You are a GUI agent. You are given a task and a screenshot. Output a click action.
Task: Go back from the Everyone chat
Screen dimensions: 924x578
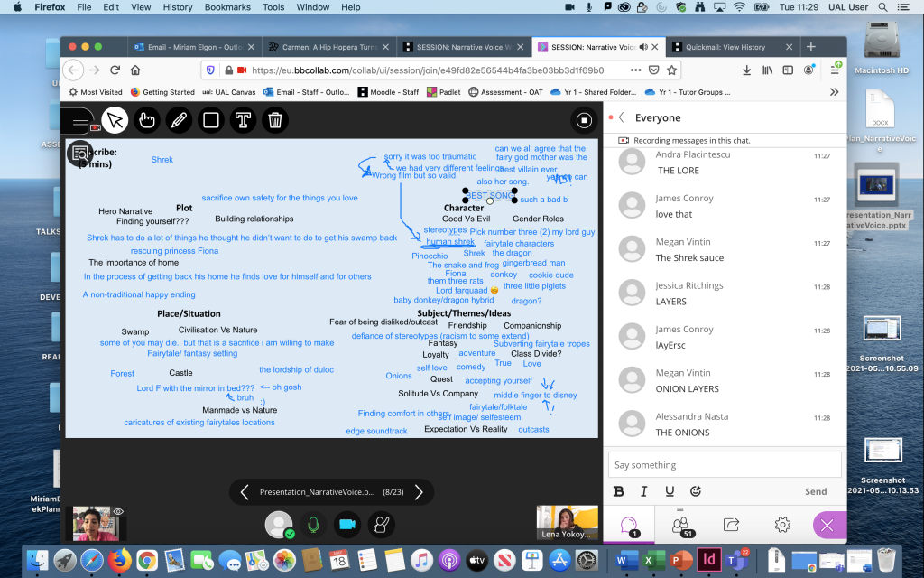621,117
